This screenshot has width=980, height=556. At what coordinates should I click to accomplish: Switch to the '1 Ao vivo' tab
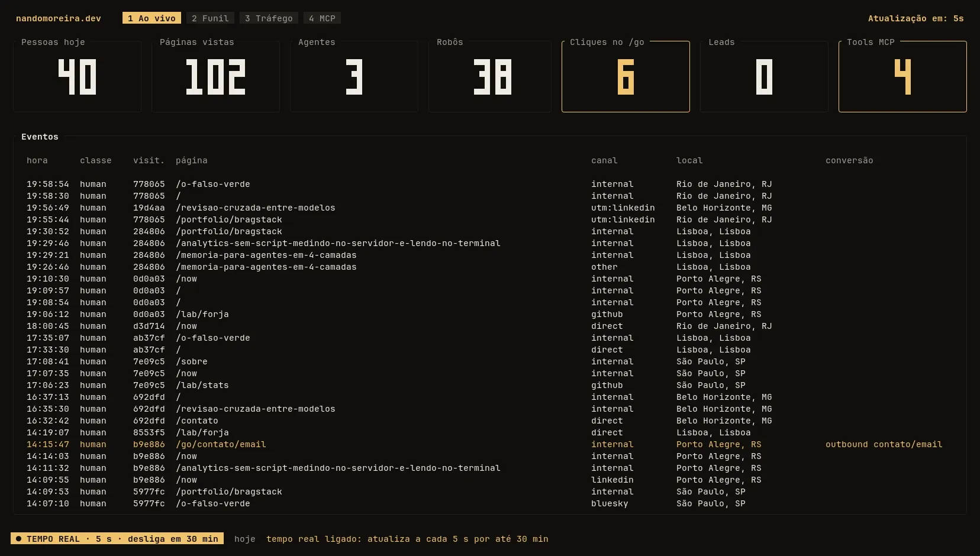(151, 18)
